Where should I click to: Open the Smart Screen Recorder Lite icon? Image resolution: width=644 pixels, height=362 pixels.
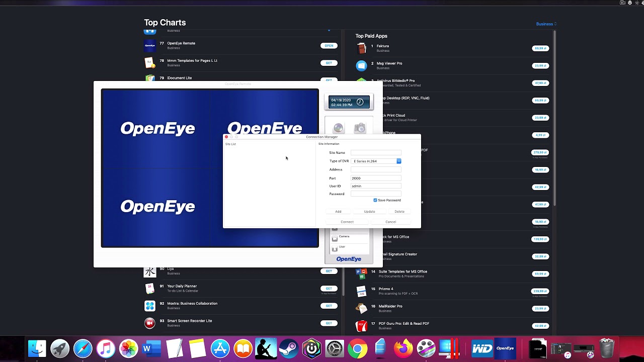point(150,323)
